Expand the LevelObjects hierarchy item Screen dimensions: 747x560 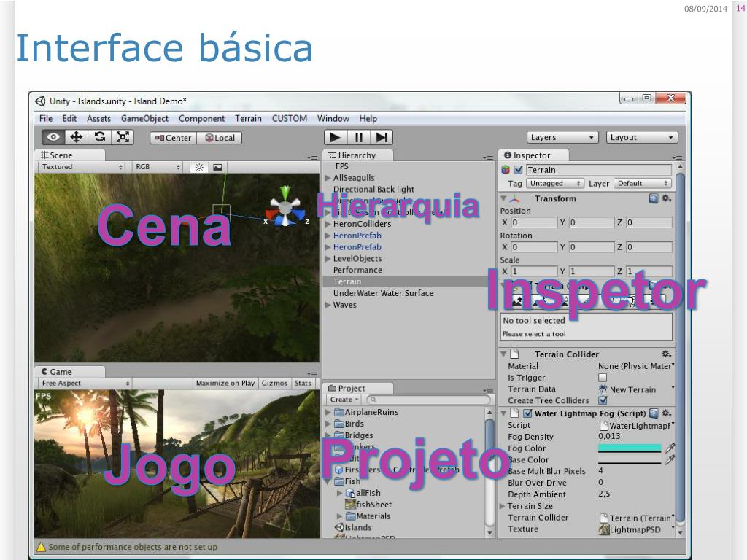328,259
